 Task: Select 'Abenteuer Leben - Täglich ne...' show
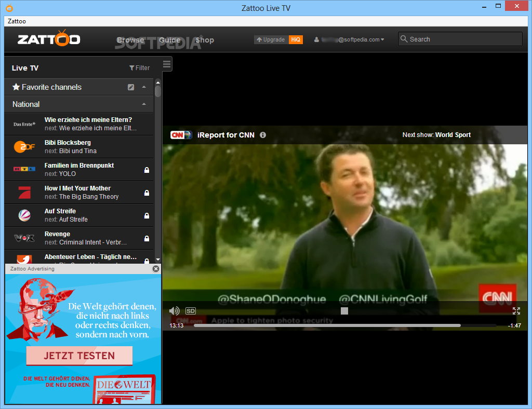(x=90, y=257)
